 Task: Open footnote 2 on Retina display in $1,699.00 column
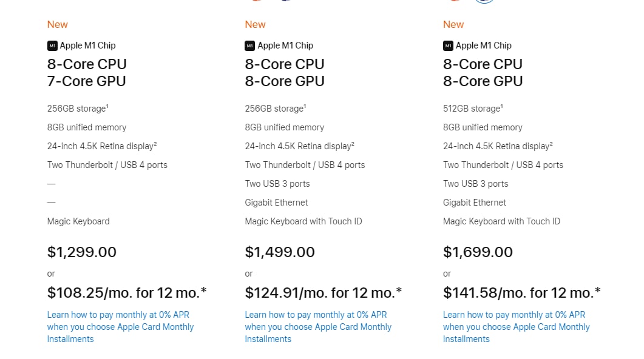551,144
